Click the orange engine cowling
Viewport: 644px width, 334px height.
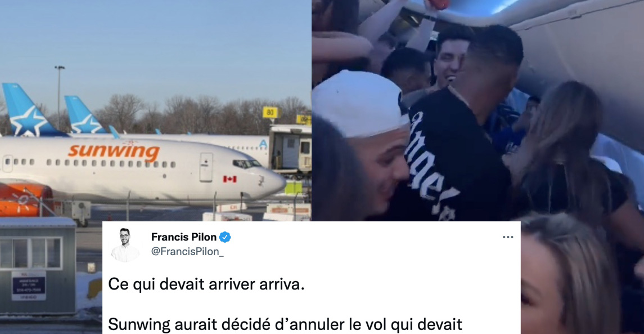point(25,201)
